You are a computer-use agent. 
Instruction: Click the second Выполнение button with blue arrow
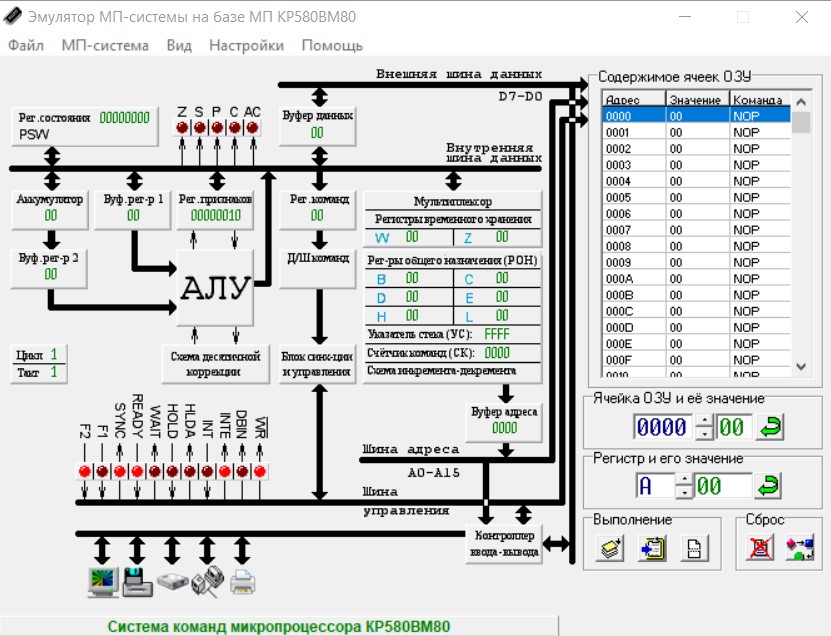coord(652,548)
